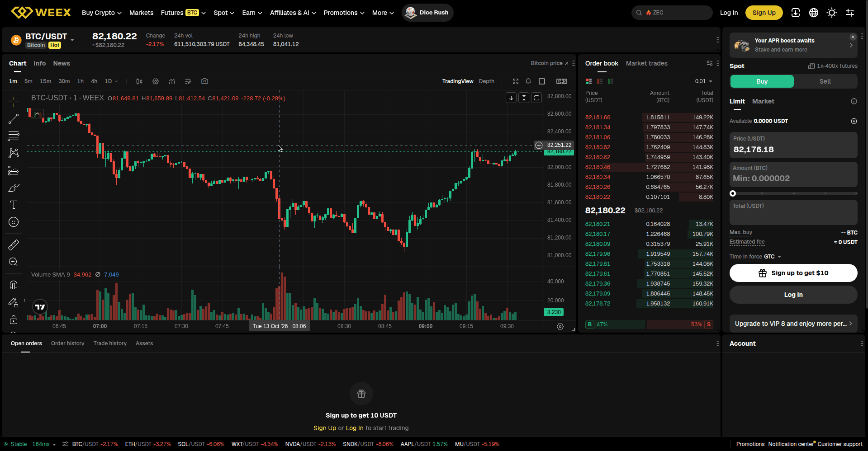This screenshot has height=451, width=868.
Task: Click the buy/sell ratio 47% bar
Action: point(615,324)
